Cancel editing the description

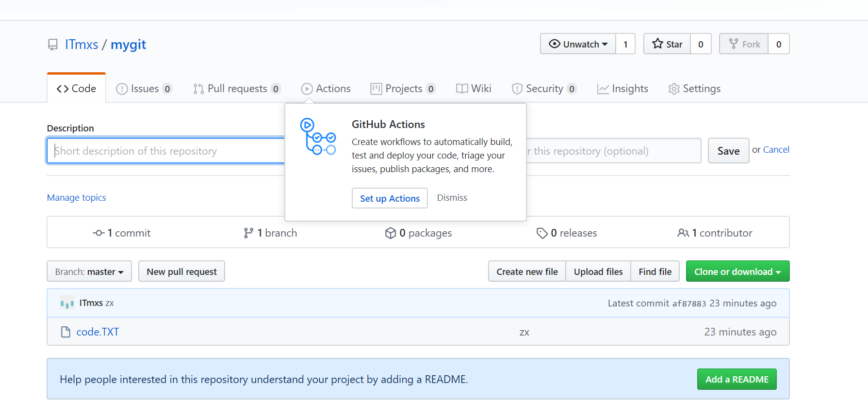[776, 150]
